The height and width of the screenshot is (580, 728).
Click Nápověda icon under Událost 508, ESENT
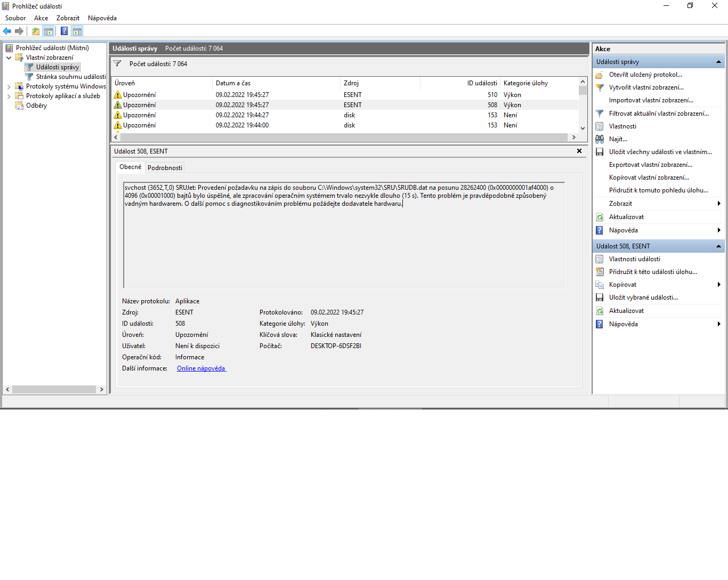[600, 324]
